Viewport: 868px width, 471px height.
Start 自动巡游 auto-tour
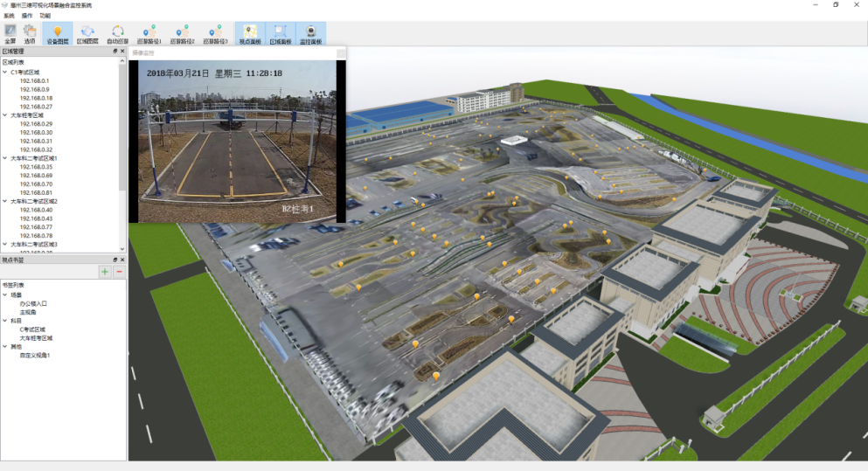[117, 33]
